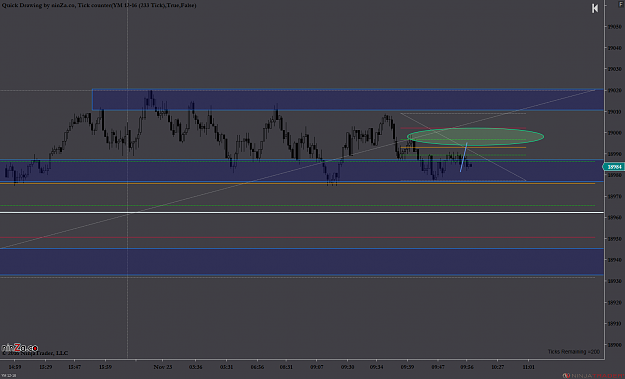The width and height of the screenshot is (625, 379).
Task: Click the 11:01 time label
Action: (528, 367)
